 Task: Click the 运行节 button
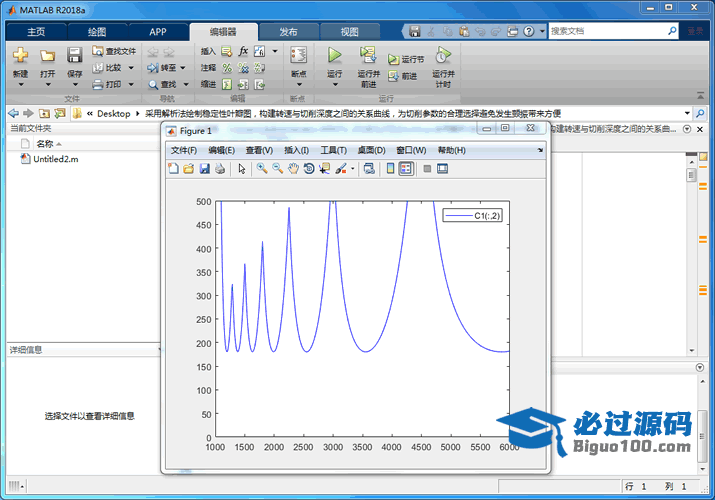point(406,59)
